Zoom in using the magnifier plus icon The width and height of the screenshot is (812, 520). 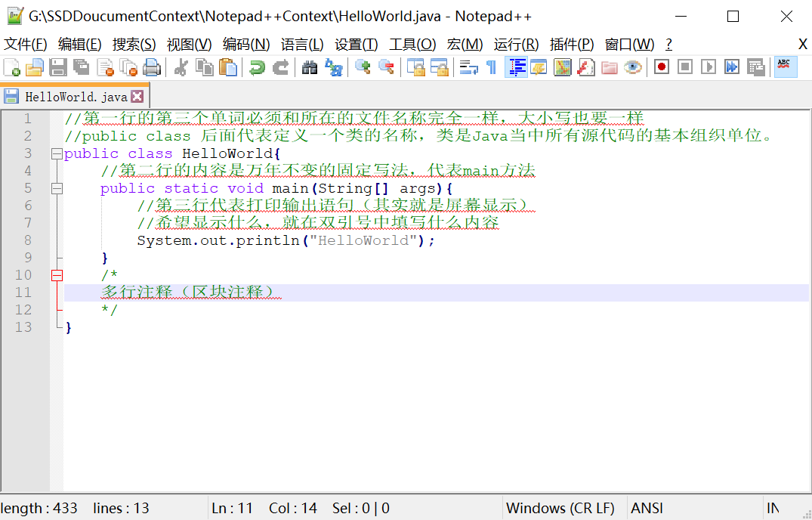click(x=362, y=67)
